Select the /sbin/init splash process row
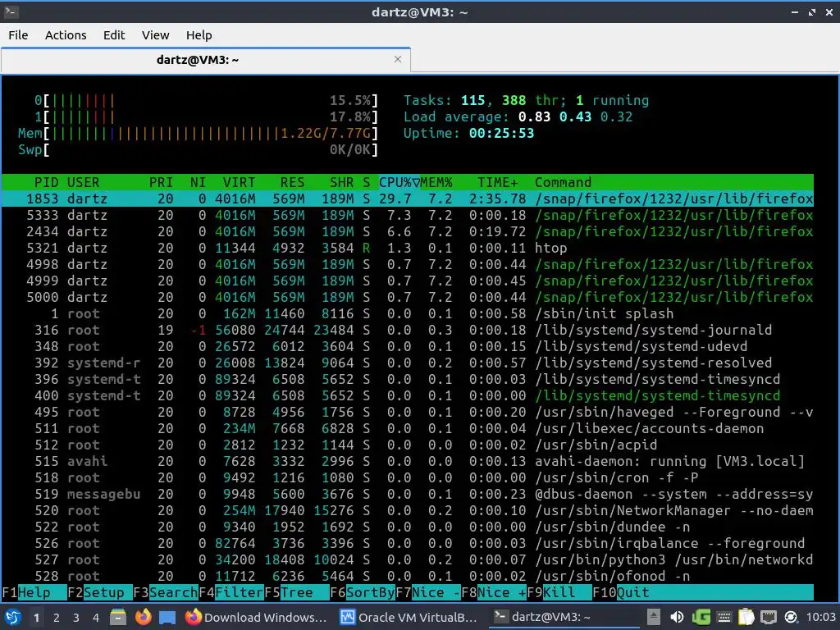The height and width of the screenshot is (630, 840). (407, 313)
